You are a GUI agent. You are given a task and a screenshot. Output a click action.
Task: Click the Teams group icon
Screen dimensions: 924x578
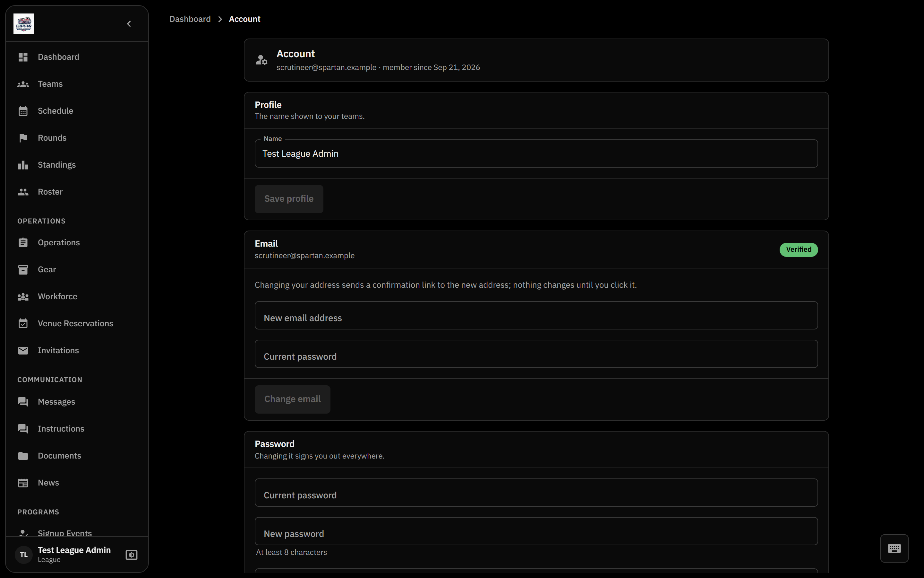[23, 84]
